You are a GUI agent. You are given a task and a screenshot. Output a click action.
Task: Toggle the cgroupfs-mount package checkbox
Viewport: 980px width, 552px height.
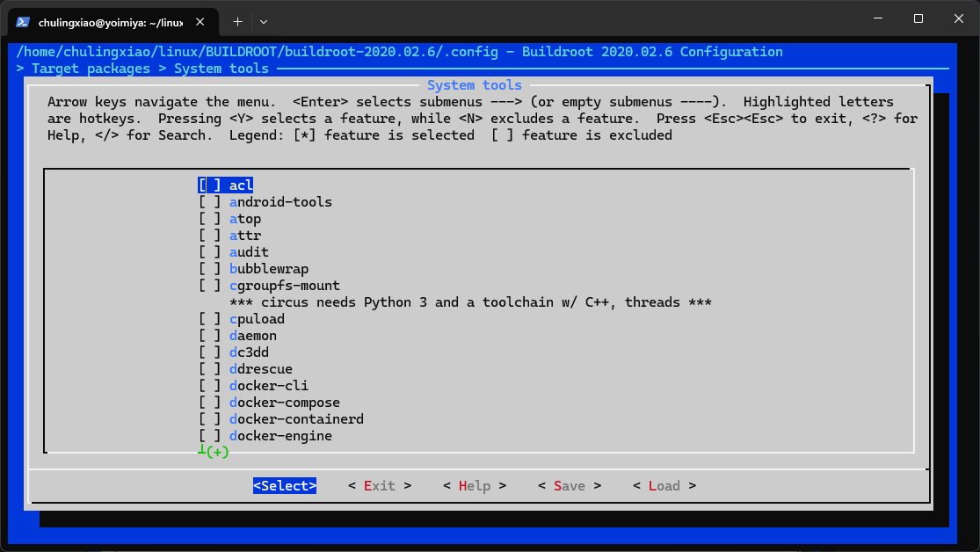209,285
